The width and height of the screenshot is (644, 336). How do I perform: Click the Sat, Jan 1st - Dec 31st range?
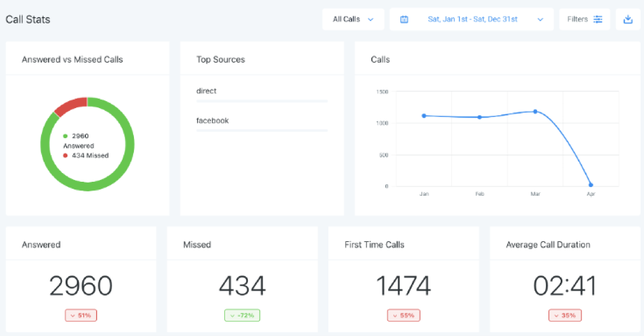click(x=472, y=19)
